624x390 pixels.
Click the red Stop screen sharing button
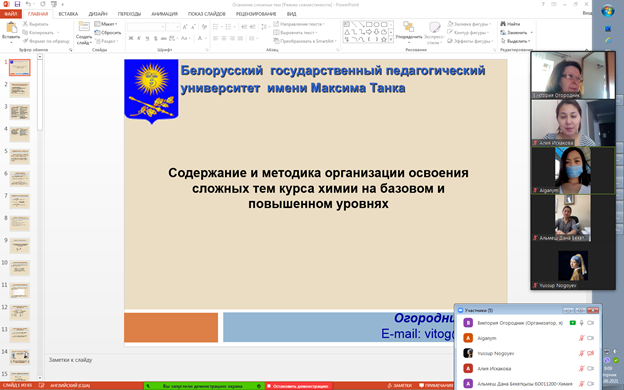coord(298,386)
